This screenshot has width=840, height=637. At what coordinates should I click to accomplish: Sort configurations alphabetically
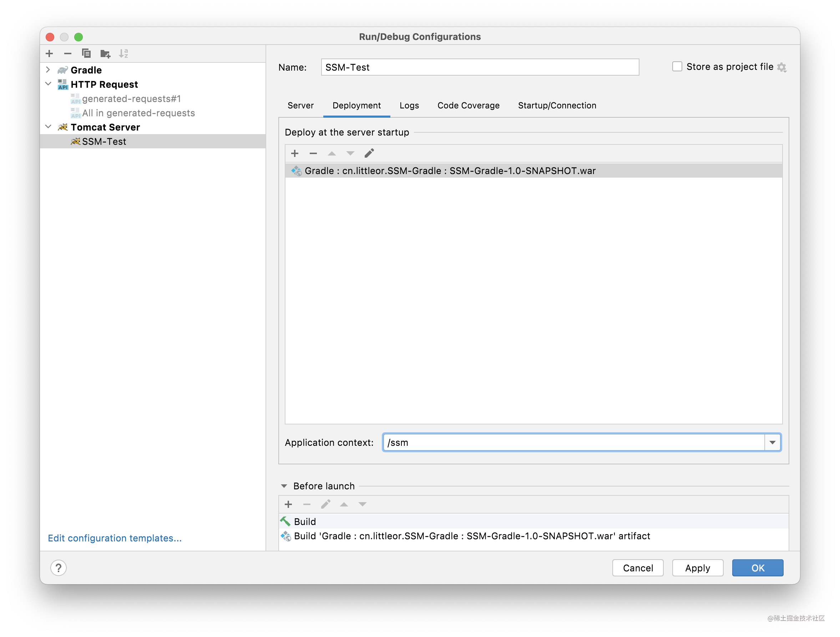point(123,53)
